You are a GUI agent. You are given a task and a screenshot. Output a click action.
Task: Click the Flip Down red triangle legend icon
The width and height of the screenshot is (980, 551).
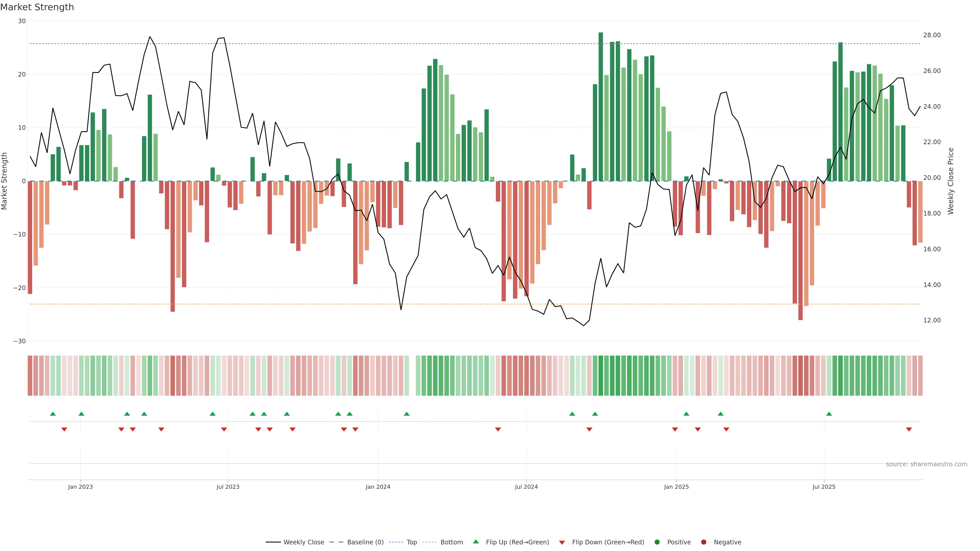(x=562, y=542)
